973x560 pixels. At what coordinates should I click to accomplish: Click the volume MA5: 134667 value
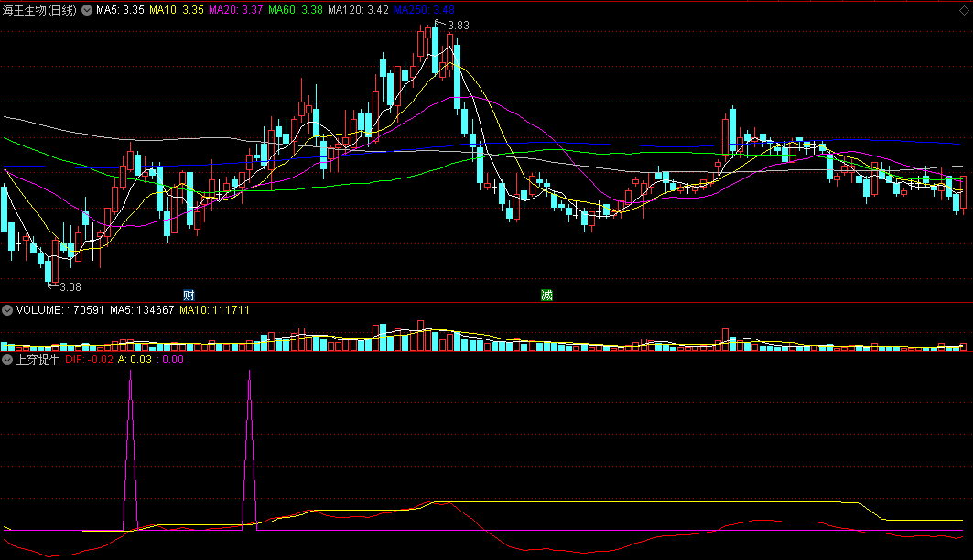click(142, 310)
